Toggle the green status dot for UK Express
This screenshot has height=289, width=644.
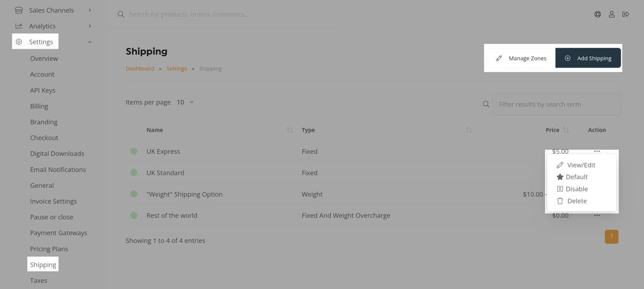pyautogui.click(x=134, y=152)
